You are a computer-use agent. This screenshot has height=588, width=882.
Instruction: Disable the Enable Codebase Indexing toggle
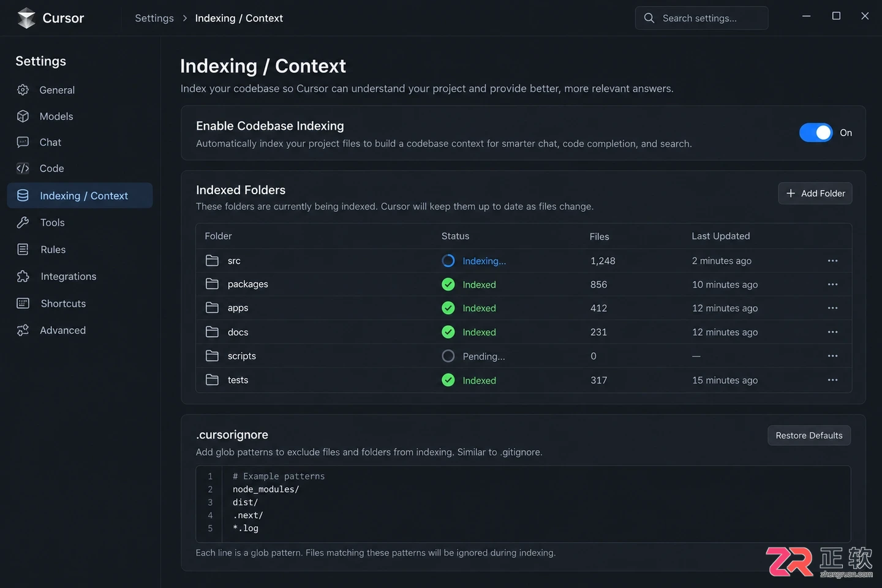[x=816, y=132]
